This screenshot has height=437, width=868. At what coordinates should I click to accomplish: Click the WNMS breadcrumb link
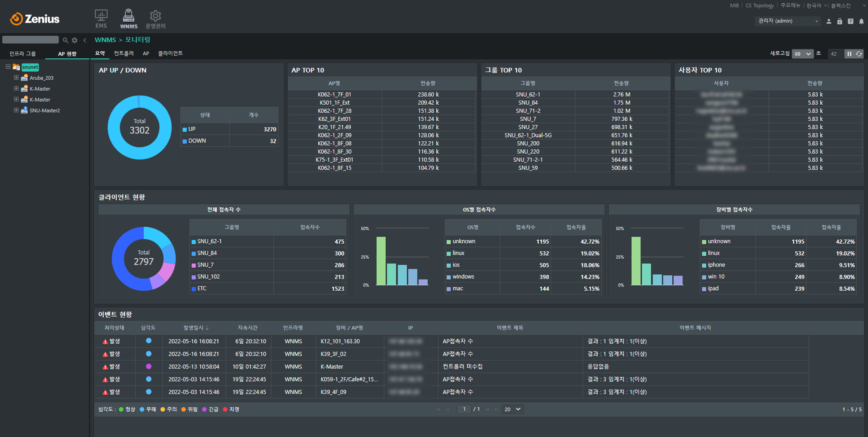click(105, 40)
